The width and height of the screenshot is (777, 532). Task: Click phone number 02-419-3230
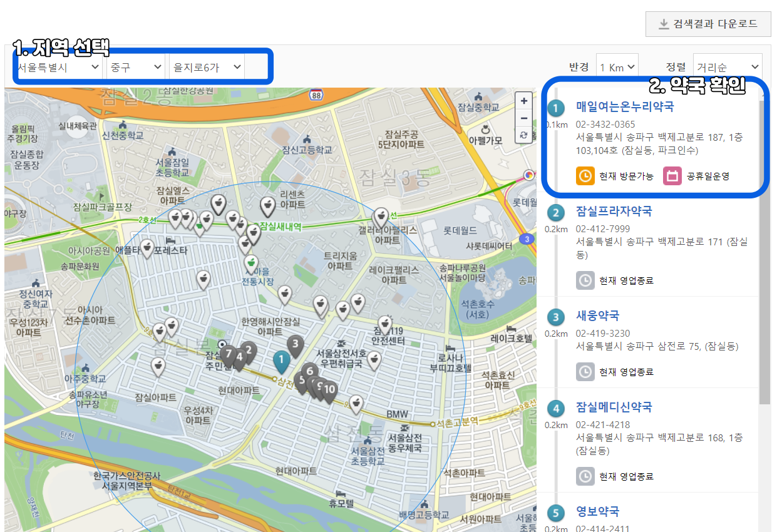pyautogui.click(x=602, y=333)
